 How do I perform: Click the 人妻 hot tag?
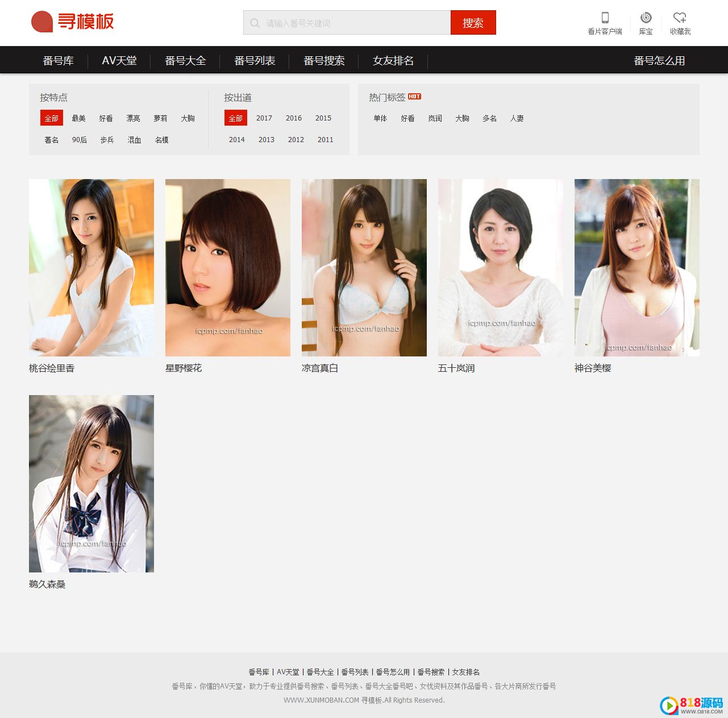(x=517, y=118)
